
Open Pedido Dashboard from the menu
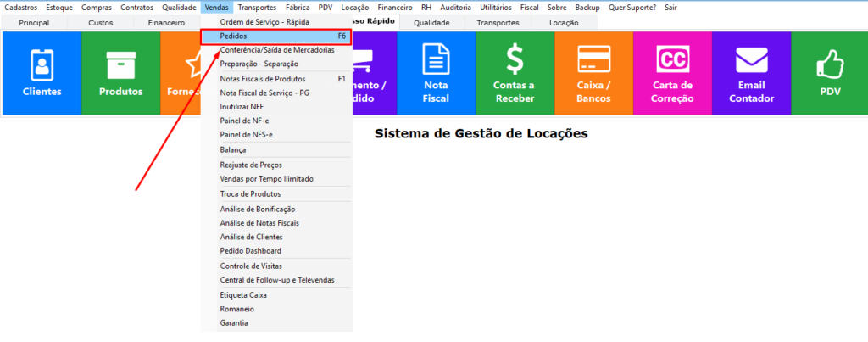(250, 251)
